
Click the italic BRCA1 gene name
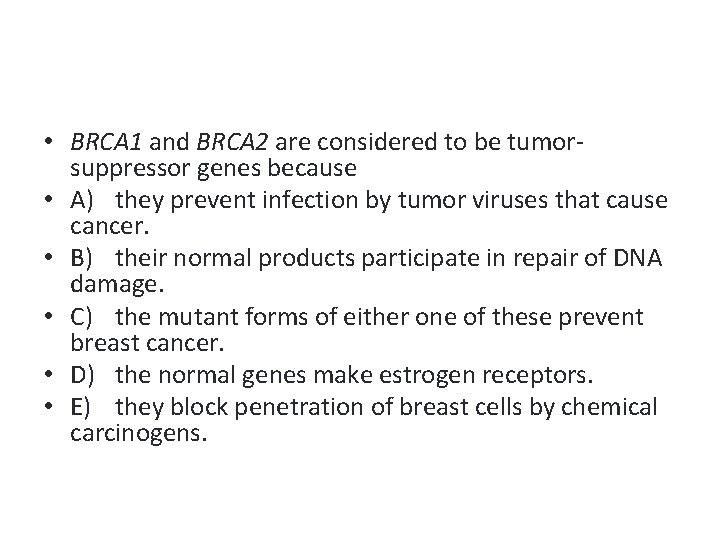point(103,141)
